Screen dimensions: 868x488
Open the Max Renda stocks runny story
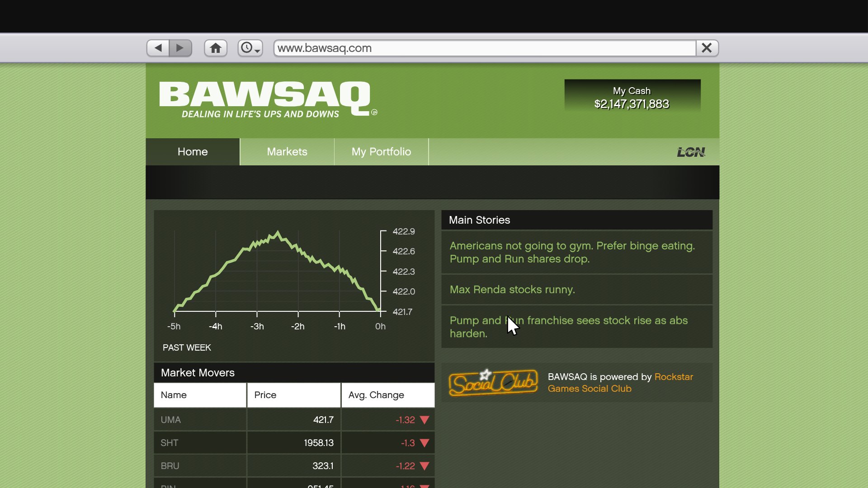pos(577,290)
